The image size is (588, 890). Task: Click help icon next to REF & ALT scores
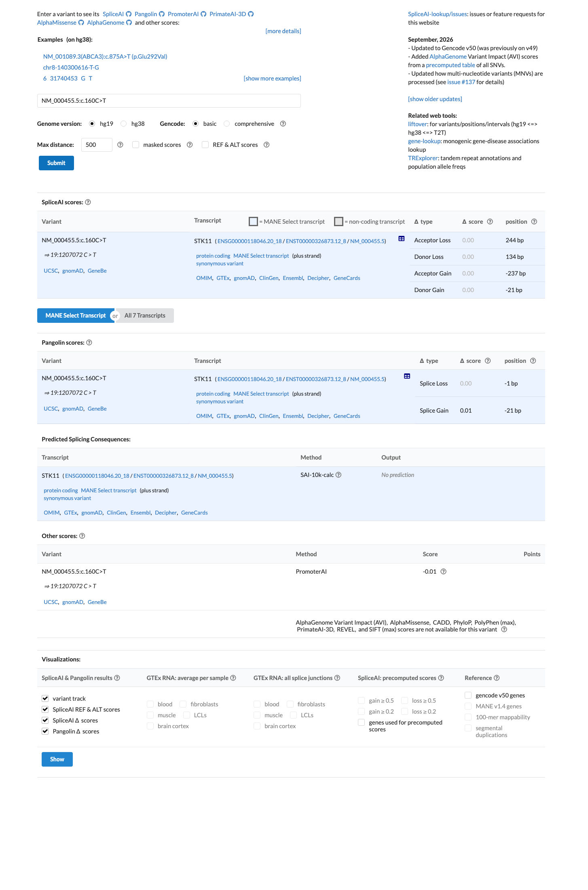267,145
